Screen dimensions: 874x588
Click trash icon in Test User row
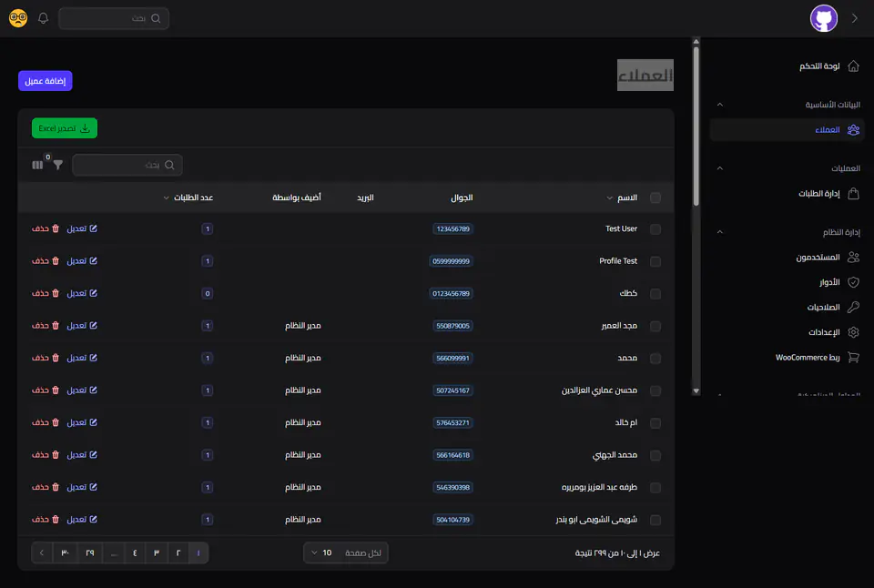(x=56, y=228)
